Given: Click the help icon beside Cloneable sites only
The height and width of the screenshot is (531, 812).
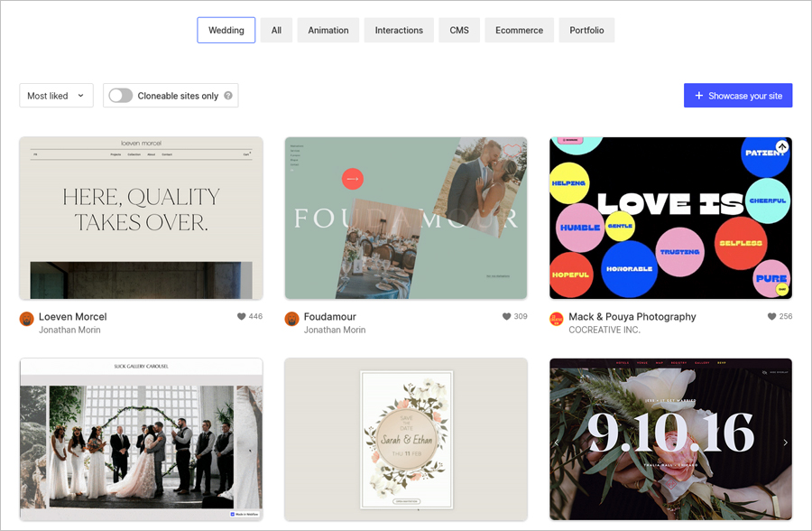Looking at the screenshot, I should [228, 96].
